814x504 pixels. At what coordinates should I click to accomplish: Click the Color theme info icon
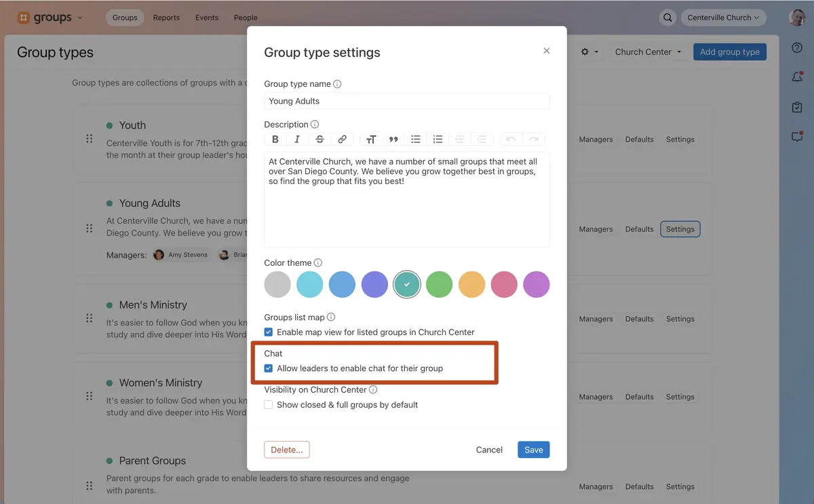coord(318,263)
